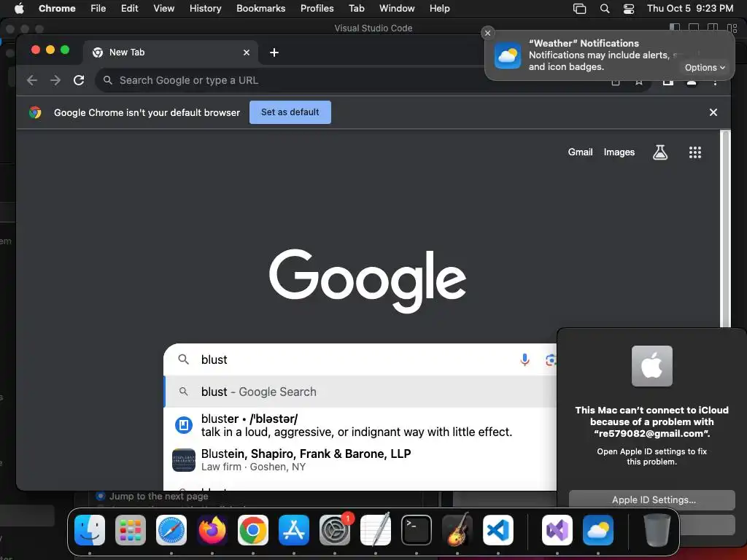Select 'Jump to the next page' radio button

(101, 496)
